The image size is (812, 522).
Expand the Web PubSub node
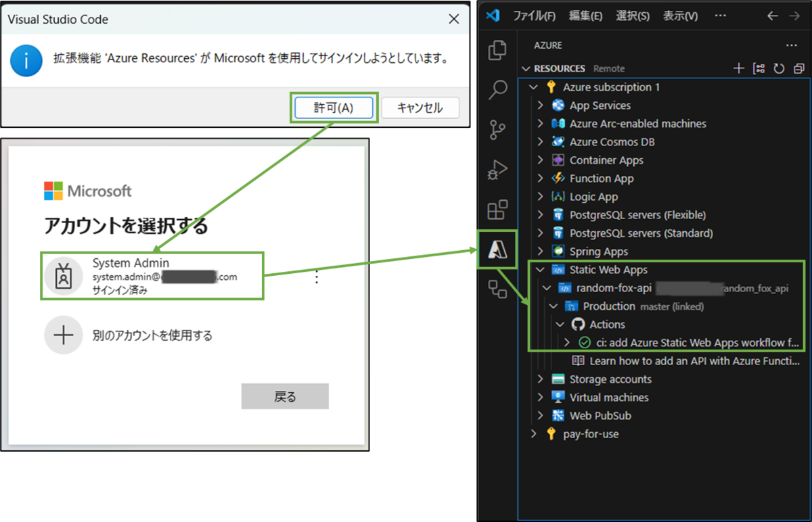coord(540,416)
